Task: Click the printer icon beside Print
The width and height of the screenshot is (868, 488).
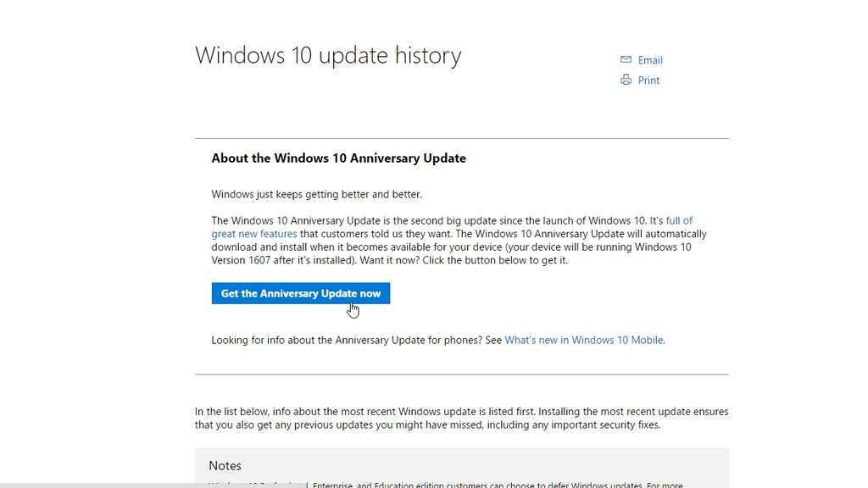Action: pyautogui.click(x=626, y=80)
